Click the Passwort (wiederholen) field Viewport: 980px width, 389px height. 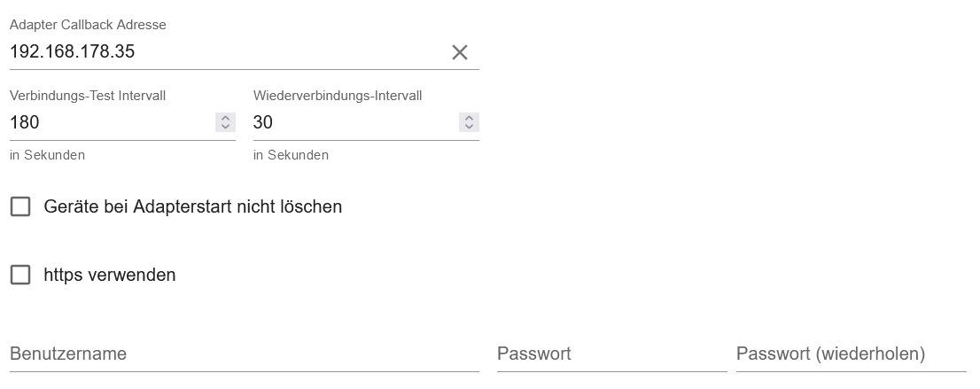click(851, 354)
